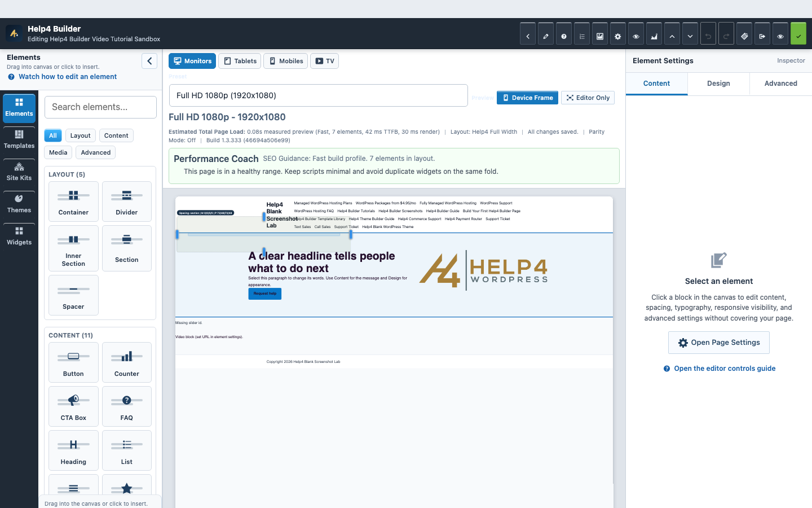
Task: Filter elements by Content chip
Action: pyautogui.click(x=116, y=135)
